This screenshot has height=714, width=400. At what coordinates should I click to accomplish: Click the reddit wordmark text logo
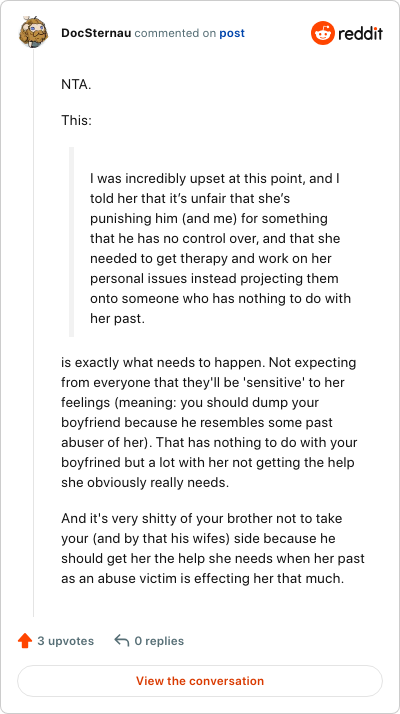click(x=360, y=34)
